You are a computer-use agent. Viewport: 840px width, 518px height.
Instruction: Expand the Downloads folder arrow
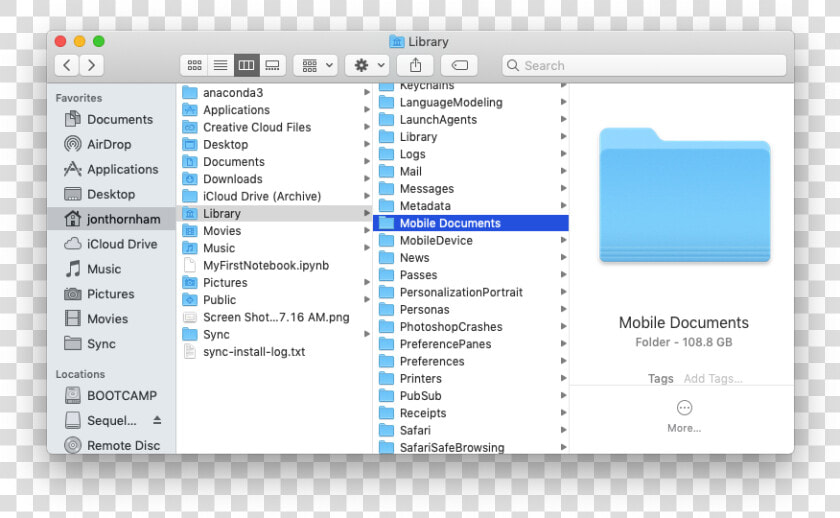point(367,178)
